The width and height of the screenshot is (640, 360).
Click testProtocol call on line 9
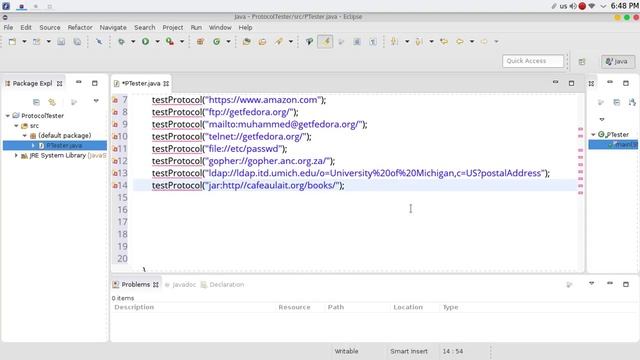[x=177, y=124]
